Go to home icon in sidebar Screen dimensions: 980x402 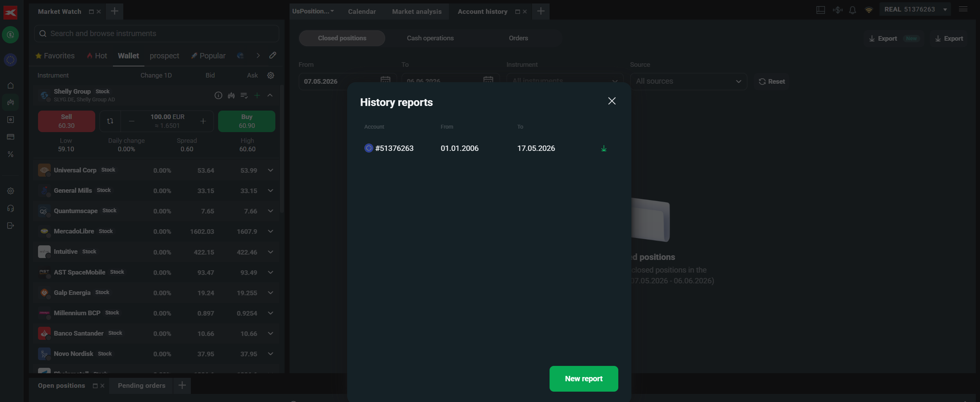click(x=10, y=85)
